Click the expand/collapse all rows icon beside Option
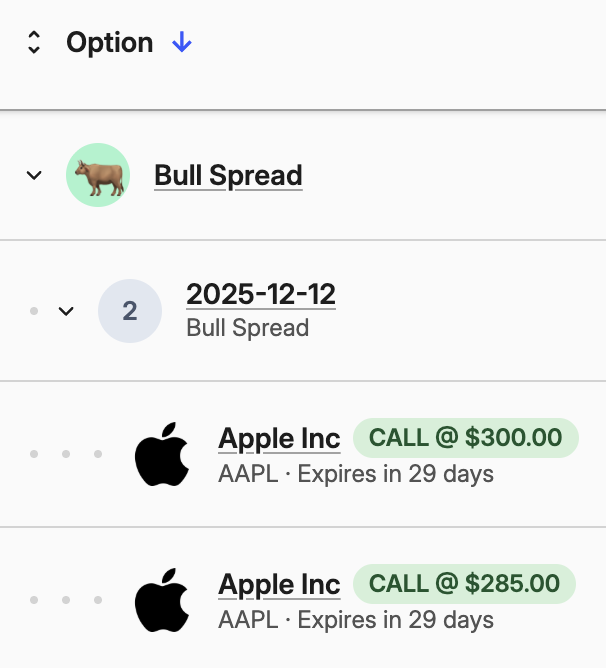The width and height of the screenshot is (606, 668). (x=34, y=42)
